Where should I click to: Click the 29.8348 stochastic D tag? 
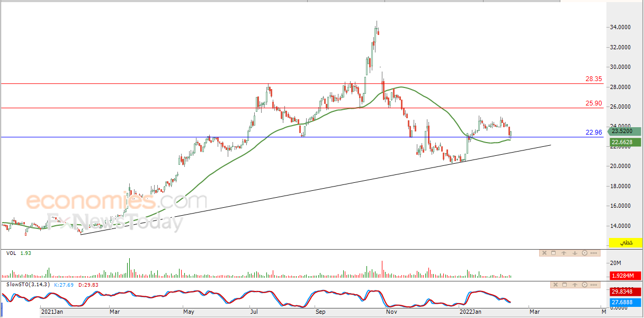(x=625, y=291)
